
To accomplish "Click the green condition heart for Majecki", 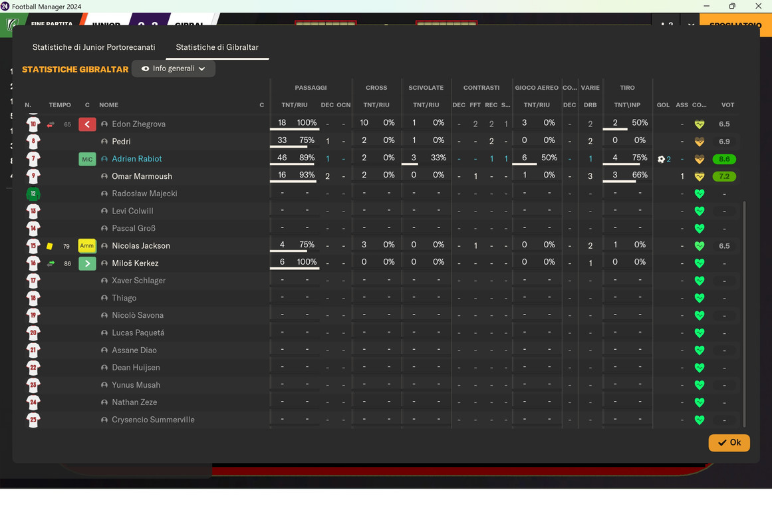I will coord(699,194).
